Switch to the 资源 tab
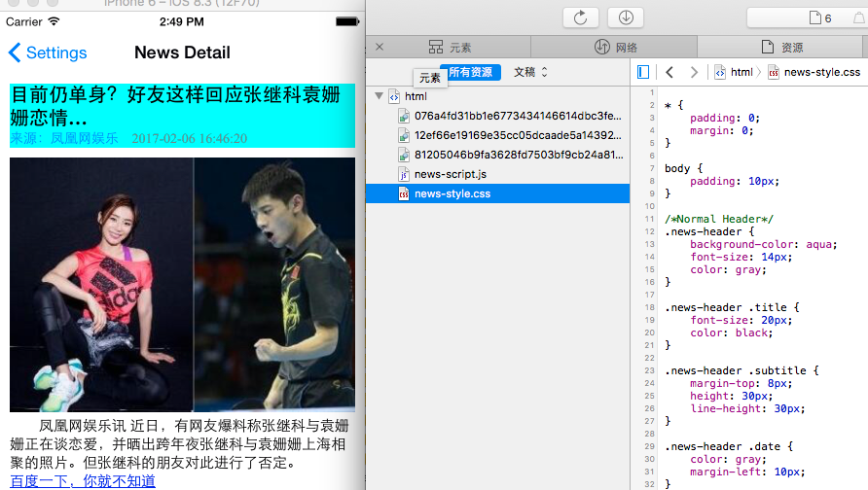The height and width of the screenshot is (490, 868). click(x=782, y=48)
